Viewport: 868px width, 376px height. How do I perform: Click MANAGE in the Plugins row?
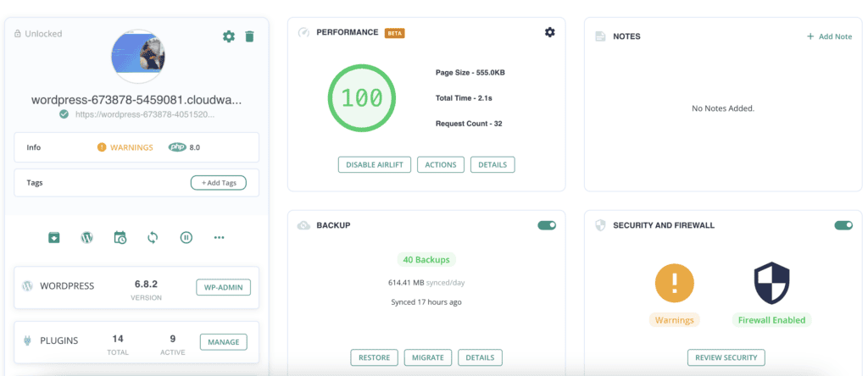[x=224, y=342]
